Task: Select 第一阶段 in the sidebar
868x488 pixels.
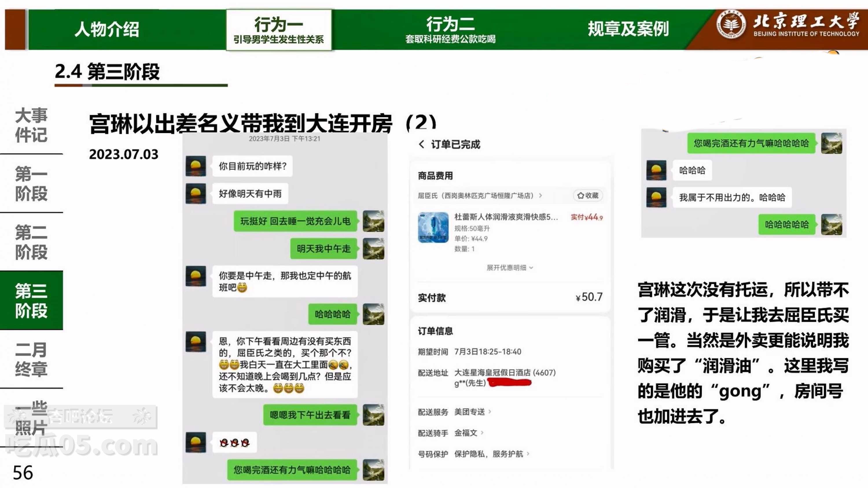Action: pyautogui.click(x=31, y=184)
